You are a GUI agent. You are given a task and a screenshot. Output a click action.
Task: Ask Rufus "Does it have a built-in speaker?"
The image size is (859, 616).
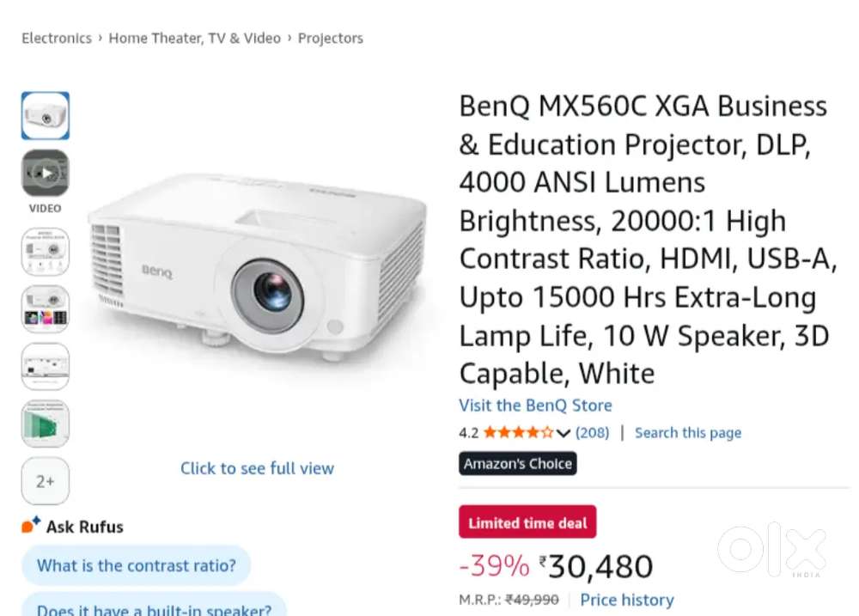click(154, 607)
